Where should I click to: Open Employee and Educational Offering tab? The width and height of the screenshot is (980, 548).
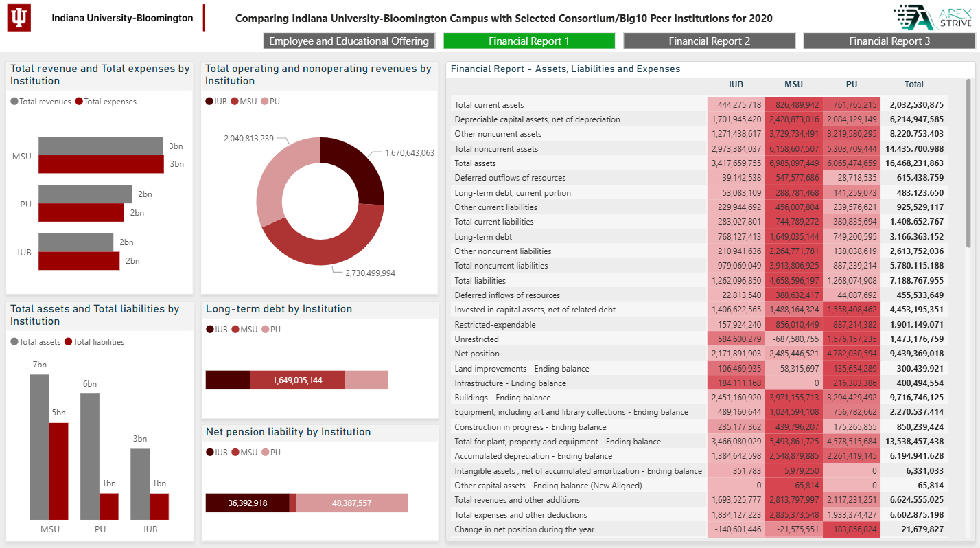click(349, 41)
